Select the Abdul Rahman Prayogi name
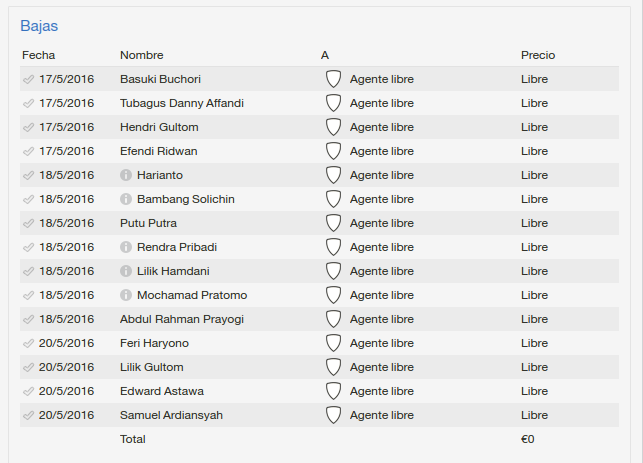The height and width of the screenshot is (463, 643). 182,319
